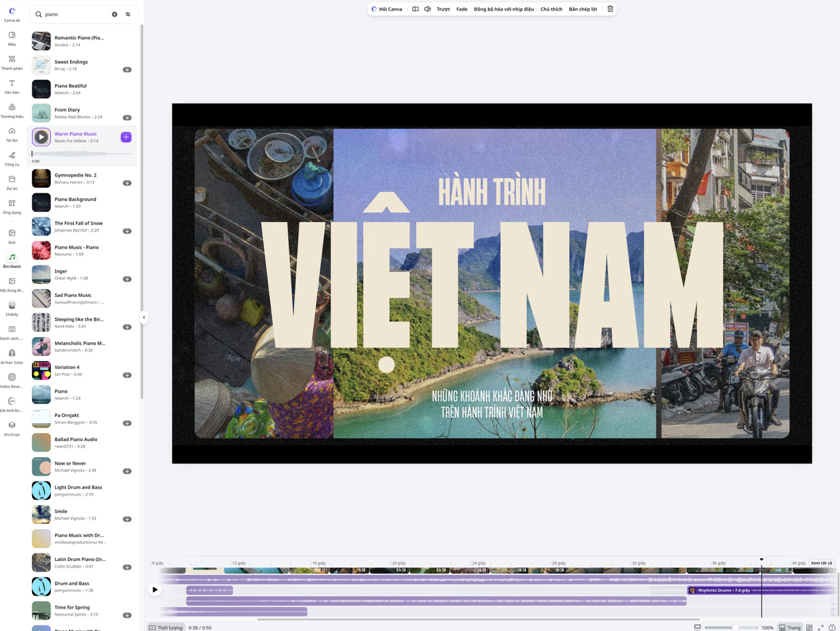Select Gymnopedie No. 2 track
The height and width of the screenshot is (631, 840).
click(81, 178)
